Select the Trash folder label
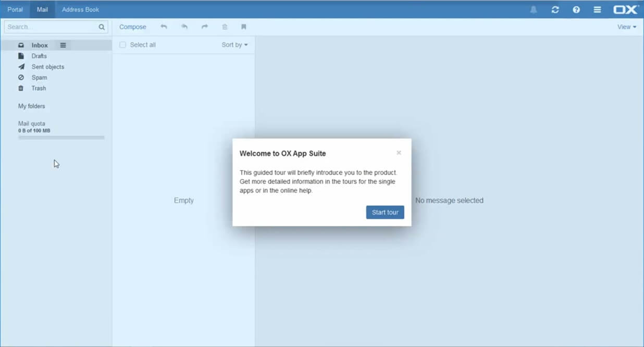Screen dimensions: 644x347 coord(39,88)
